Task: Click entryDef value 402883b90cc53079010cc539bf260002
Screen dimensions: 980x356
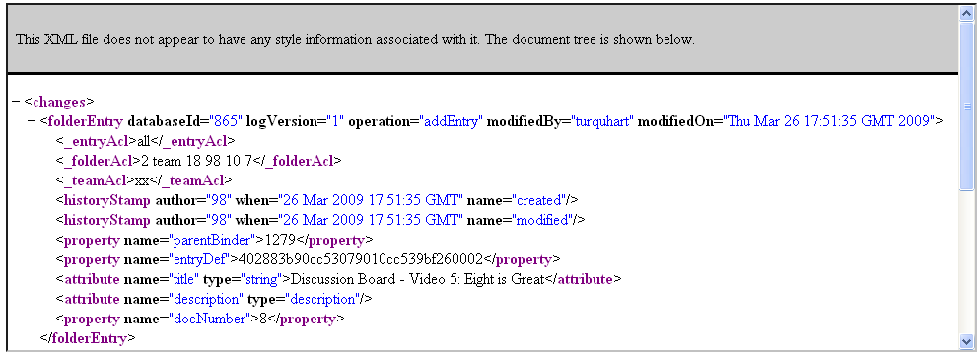Action: [360, 259]
